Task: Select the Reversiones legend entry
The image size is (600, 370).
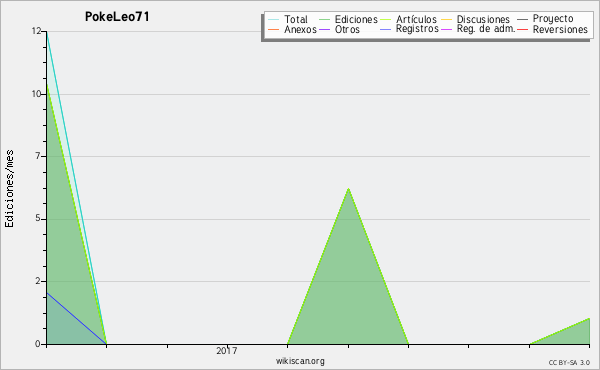Action: [552, 29]
